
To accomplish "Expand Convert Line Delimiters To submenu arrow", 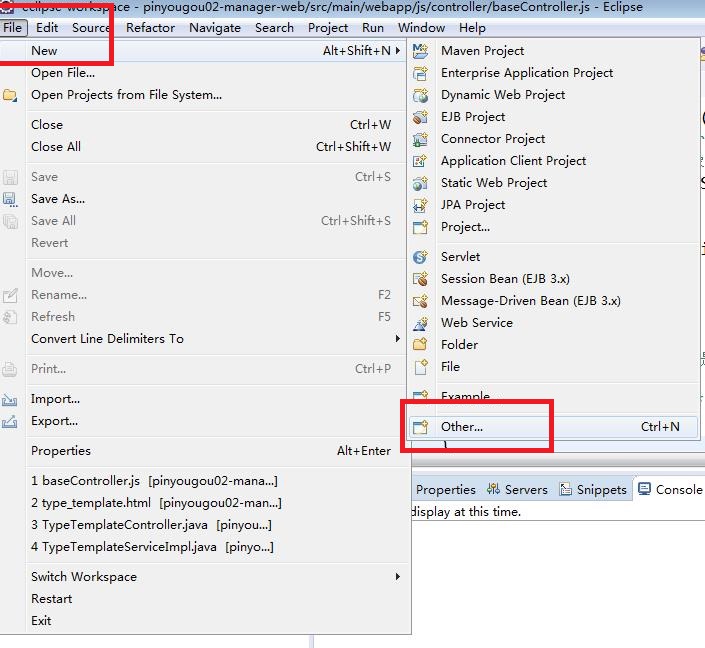I will (x=398, y=339).
